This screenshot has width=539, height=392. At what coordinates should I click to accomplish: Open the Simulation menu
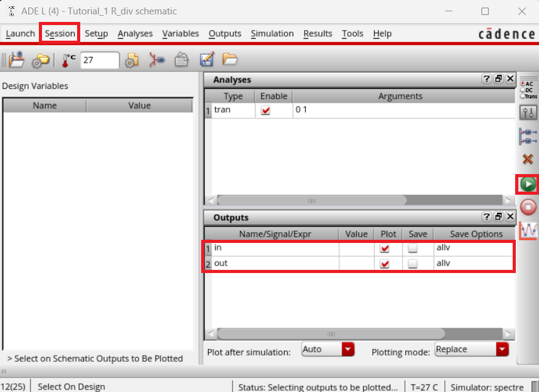coord(272,34)
